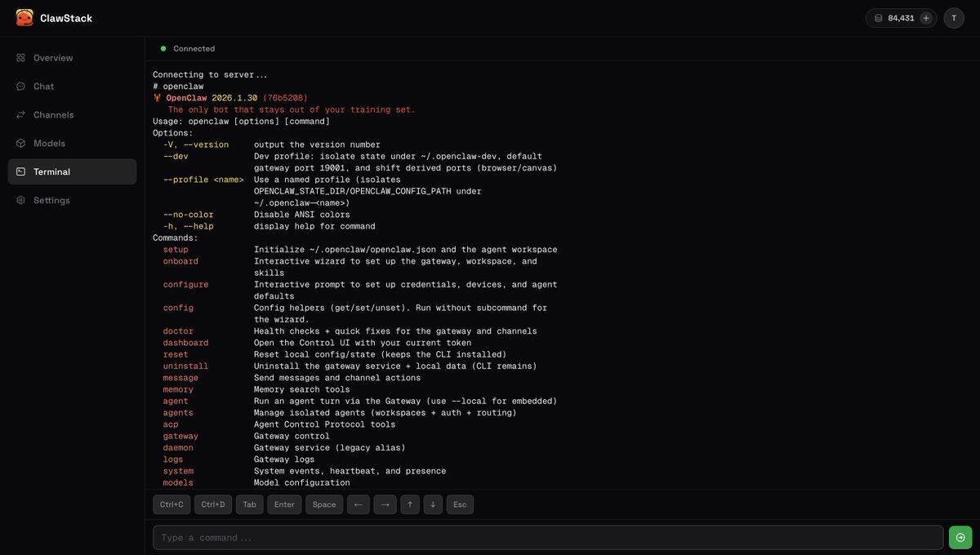Click the 'gateway' command text

coord(180,436)
